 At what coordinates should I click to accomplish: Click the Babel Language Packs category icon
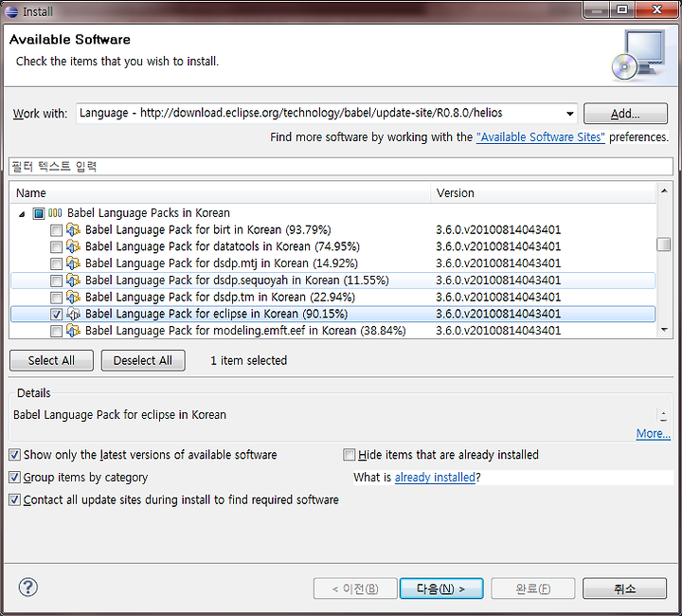point(55,213)
